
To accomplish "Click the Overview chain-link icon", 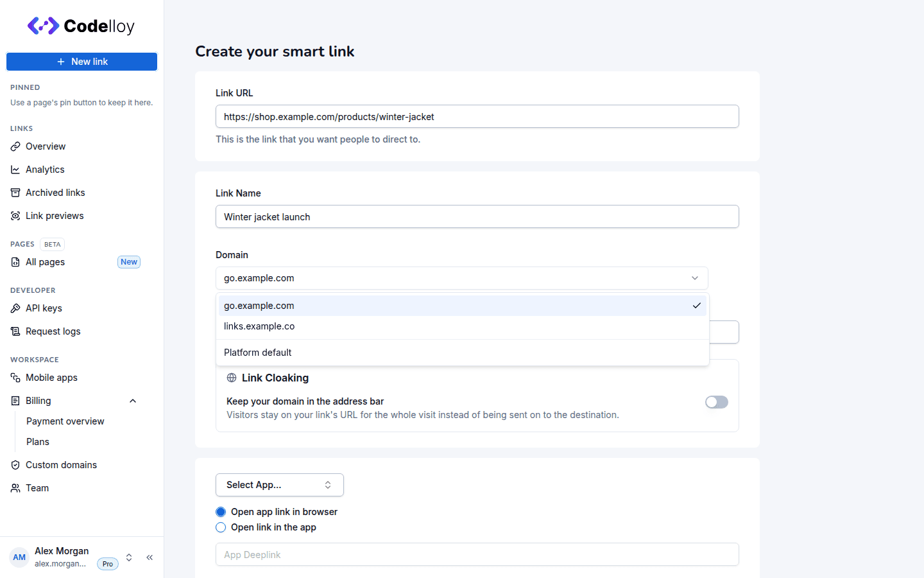I will (x=15, y=146).
